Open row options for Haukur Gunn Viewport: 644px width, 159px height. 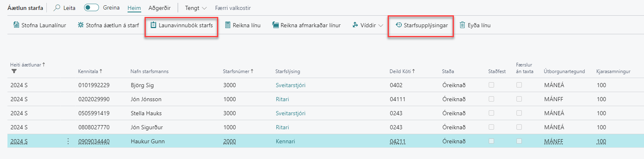[x=68, y=141]
